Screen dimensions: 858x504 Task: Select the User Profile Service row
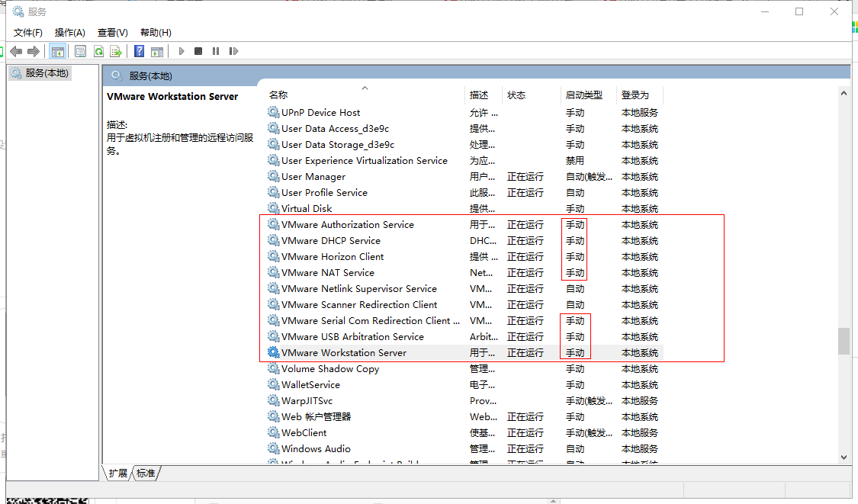click(x=464, y=192)
